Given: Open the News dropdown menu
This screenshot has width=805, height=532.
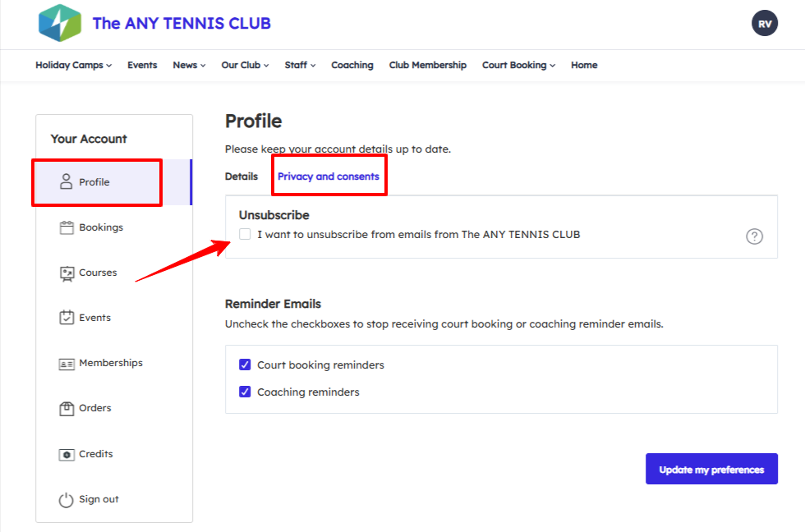Looking at the screenshot, I should click(x=189, y=66).
